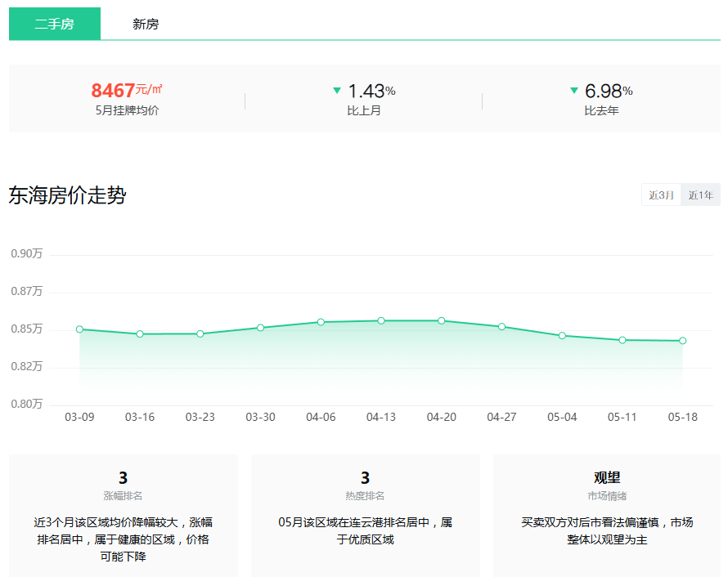Switch to the 二手房 tab
728x577 pixels.
[x=55, y=24]
